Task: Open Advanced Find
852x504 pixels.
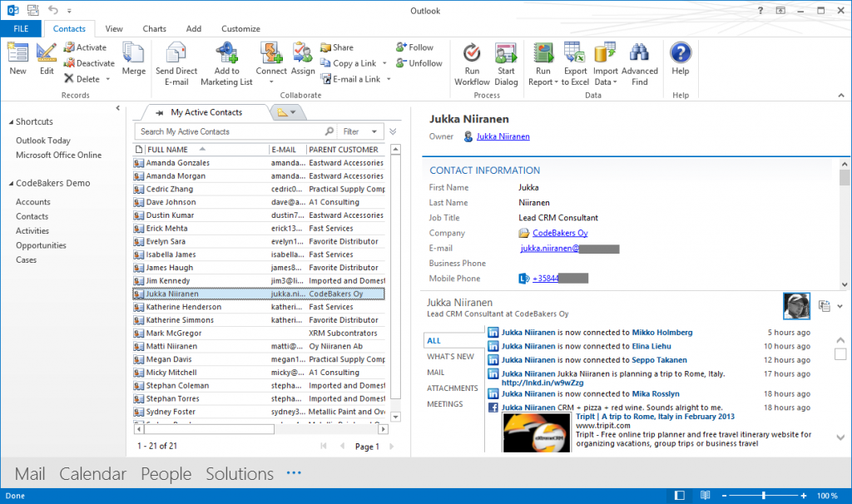Action: click(x=640, y=63)
